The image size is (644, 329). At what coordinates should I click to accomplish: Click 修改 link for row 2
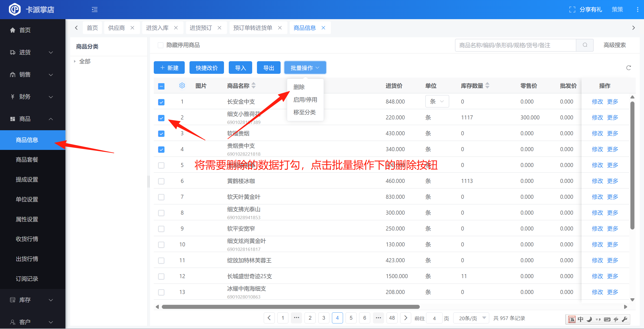click(x=597, y=118)
